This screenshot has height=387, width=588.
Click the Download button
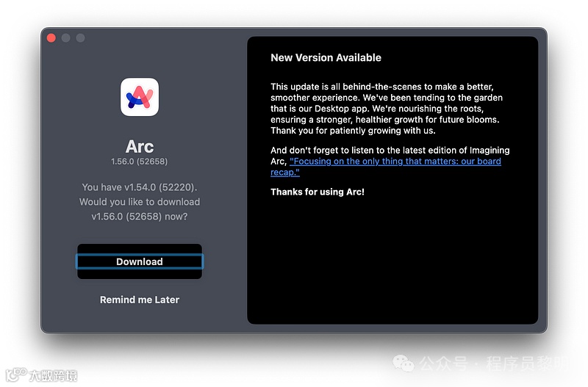[140, 261]
